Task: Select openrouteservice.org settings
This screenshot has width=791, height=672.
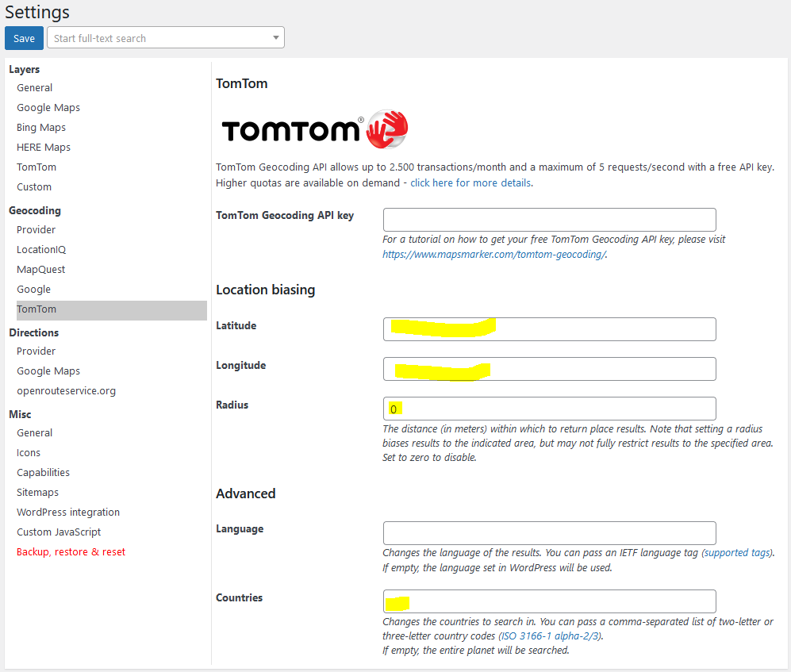Action: tap(66, 391)
